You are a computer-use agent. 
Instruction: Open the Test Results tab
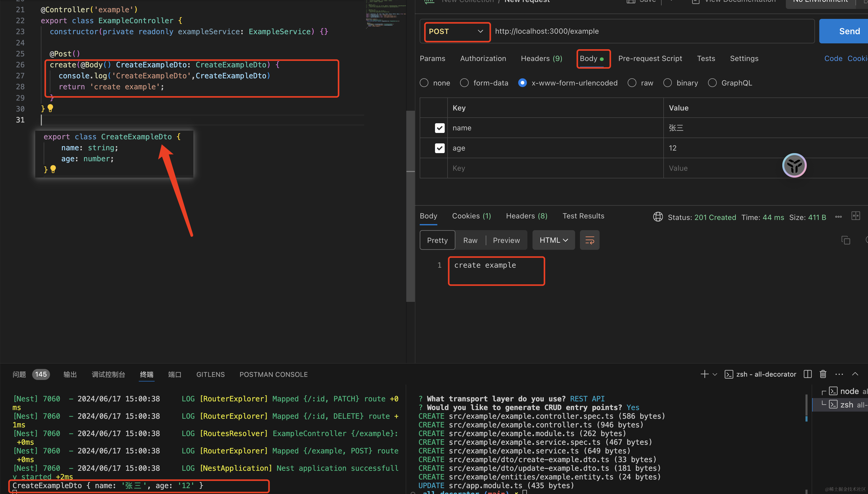(583, 216)
